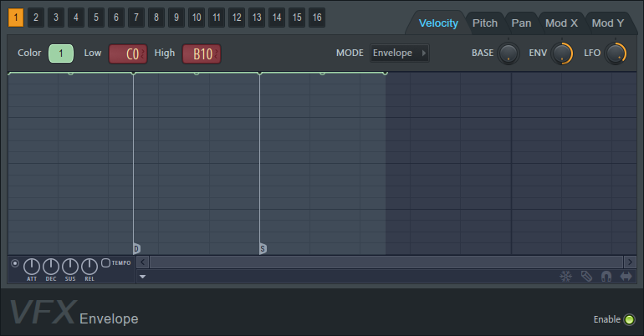Switch to the Mod X tab

[x=561, y=23]
